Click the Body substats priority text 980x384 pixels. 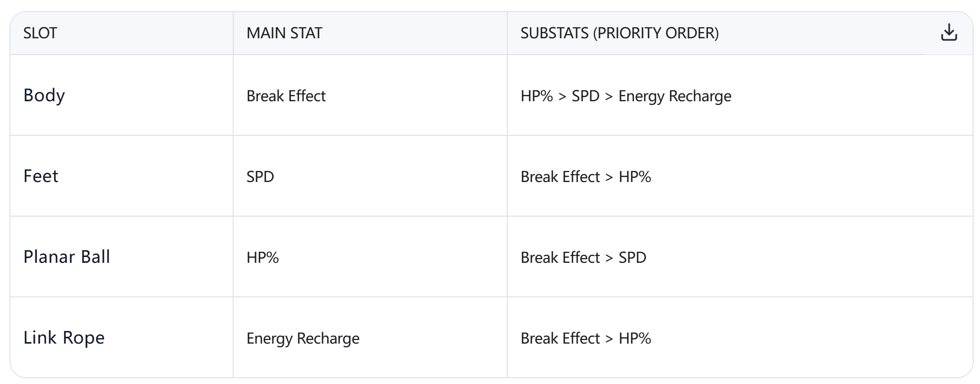click(625, 96)
